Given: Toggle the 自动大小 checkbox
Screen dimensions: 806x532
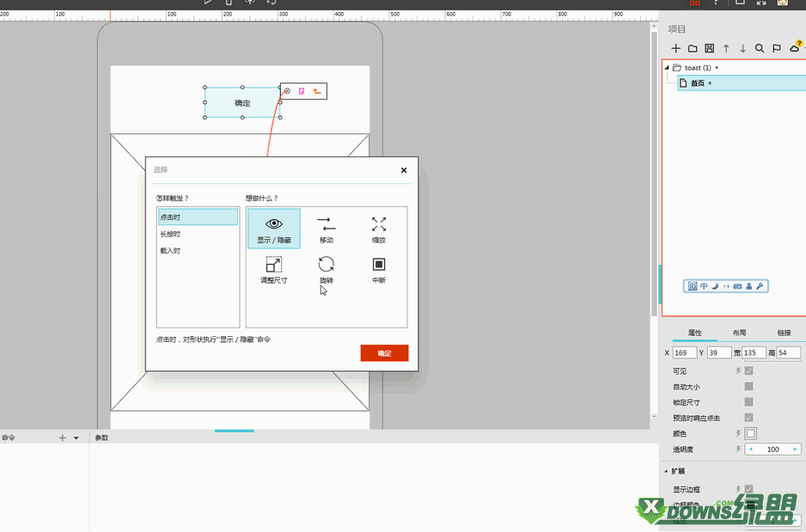Looking at the screenshot, I should pyautogui.click(x=749, y=387).
